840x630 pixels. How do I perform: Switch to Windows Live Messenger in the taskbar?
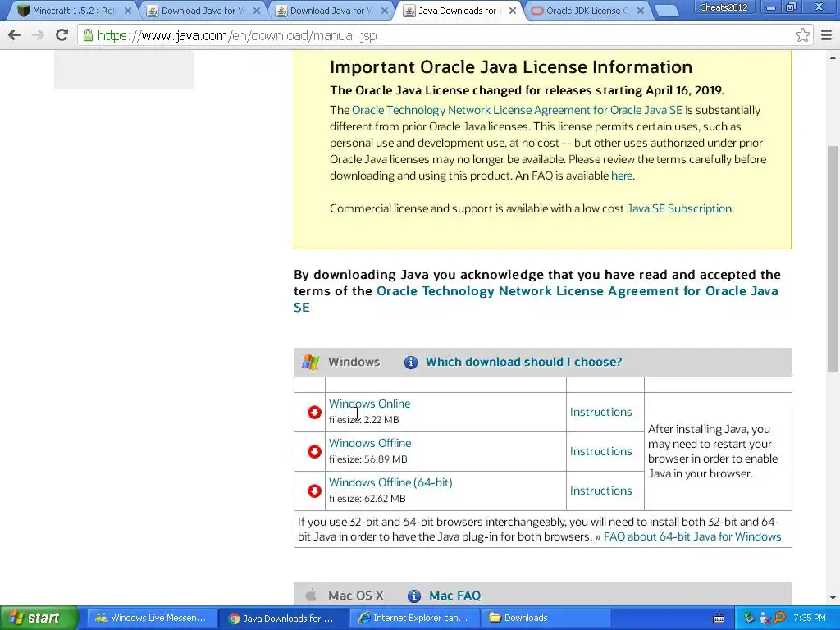pos(151,619)
